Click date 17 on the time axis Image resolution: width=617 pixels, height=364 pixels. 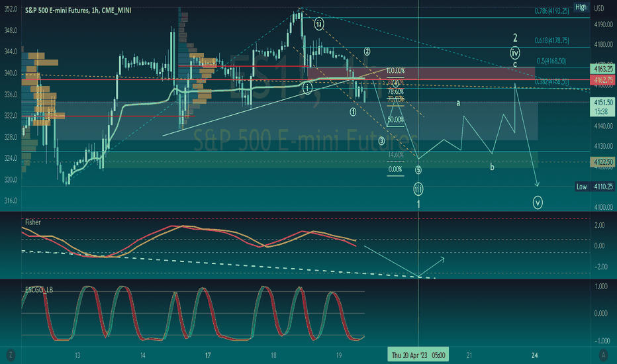208,355
